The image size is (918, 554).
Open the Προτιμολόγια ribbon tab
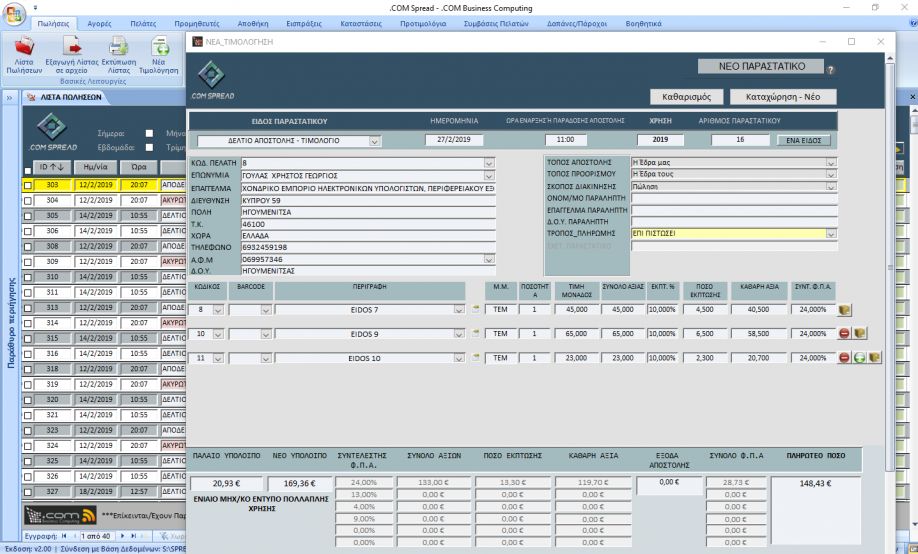tap(423, 23)
